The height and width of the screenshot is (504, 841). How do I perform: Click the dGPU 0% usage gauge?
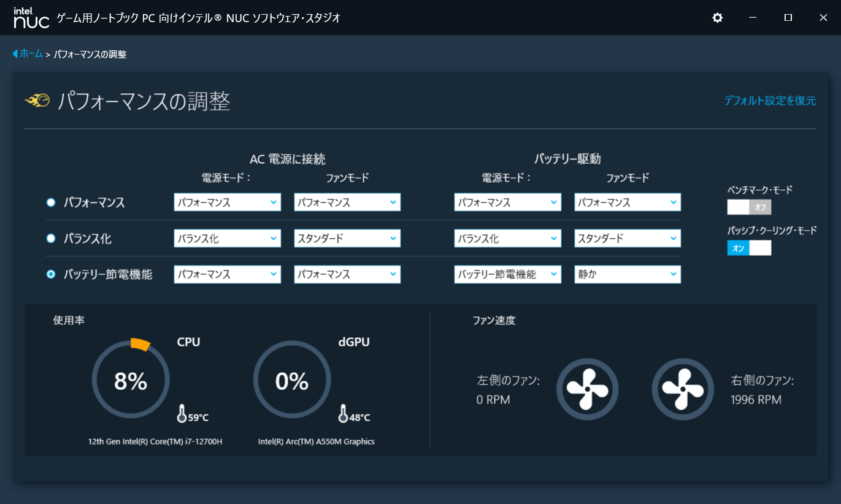coord(291,380)
